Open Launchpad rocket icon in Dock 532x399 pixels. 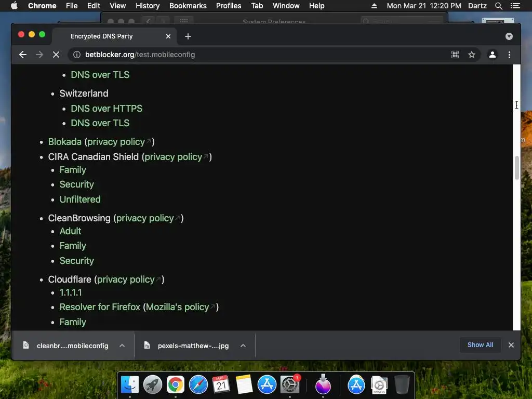tap(152, 385)
